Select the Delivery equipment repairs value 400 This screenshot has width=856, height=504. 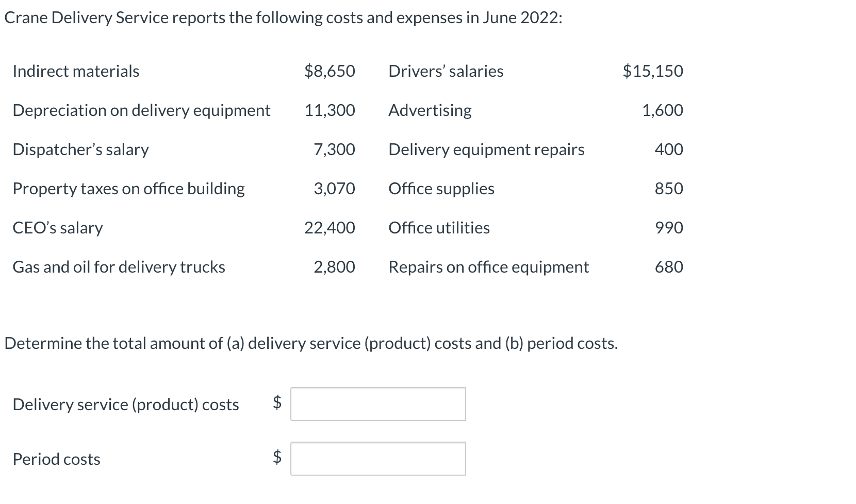(x=669, y=149)
